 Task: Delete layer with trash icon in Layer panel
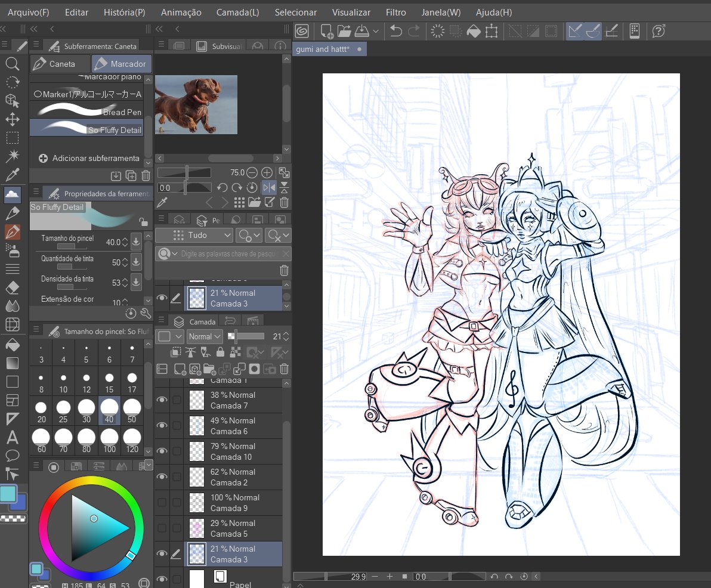[285, 369]
